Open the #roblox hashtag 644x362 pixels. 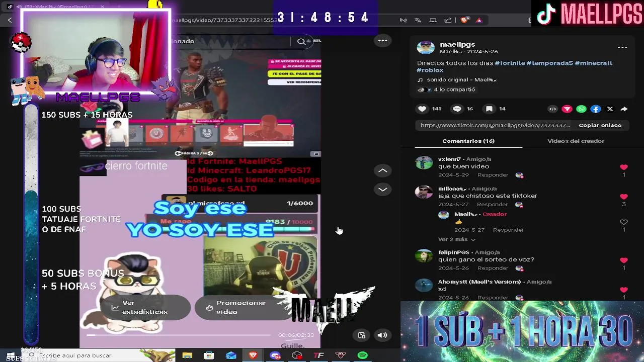pos(430,70)
